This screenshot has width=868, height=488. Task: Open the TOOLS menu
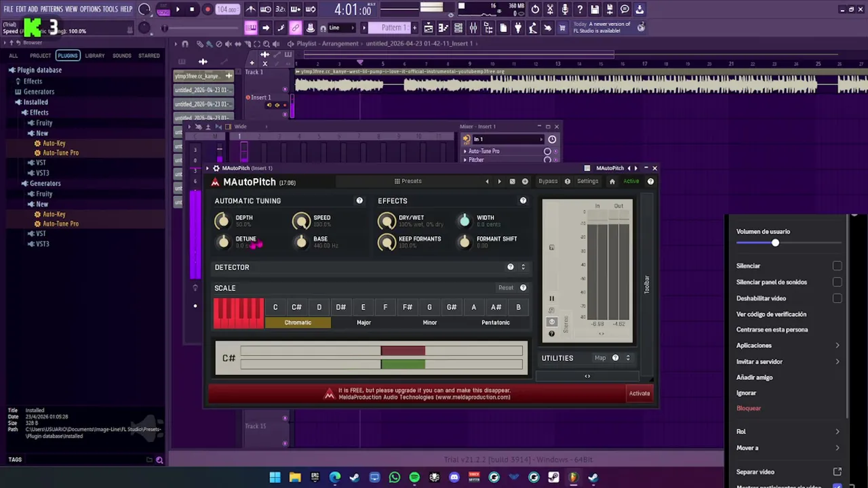[x=110, y=9]
